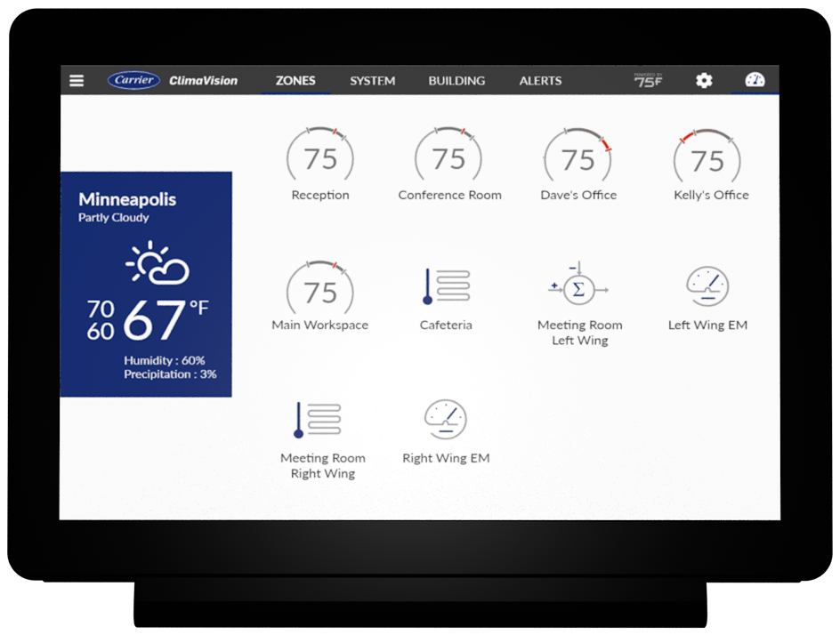The image size is (840, 635).
Task: Open the hamburger menu
Action: (77, 81)
